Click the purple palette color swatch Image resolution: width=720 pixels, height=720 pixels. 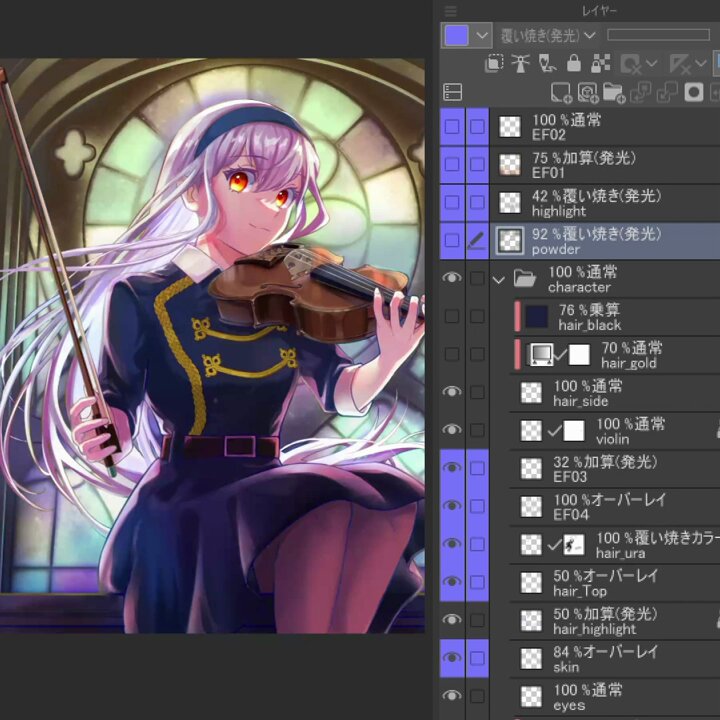coord(456,35)
